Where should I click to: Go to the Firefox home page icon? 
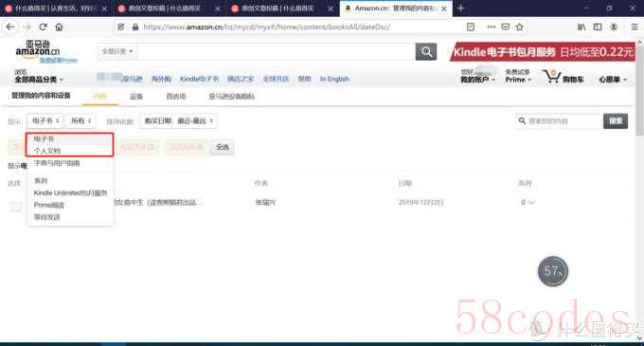(x=59, y=27)
